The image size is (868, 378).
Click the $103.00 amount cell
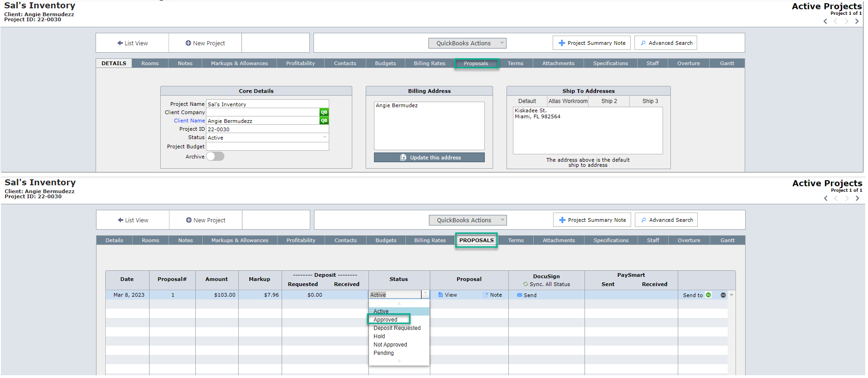tap(217, 295)
